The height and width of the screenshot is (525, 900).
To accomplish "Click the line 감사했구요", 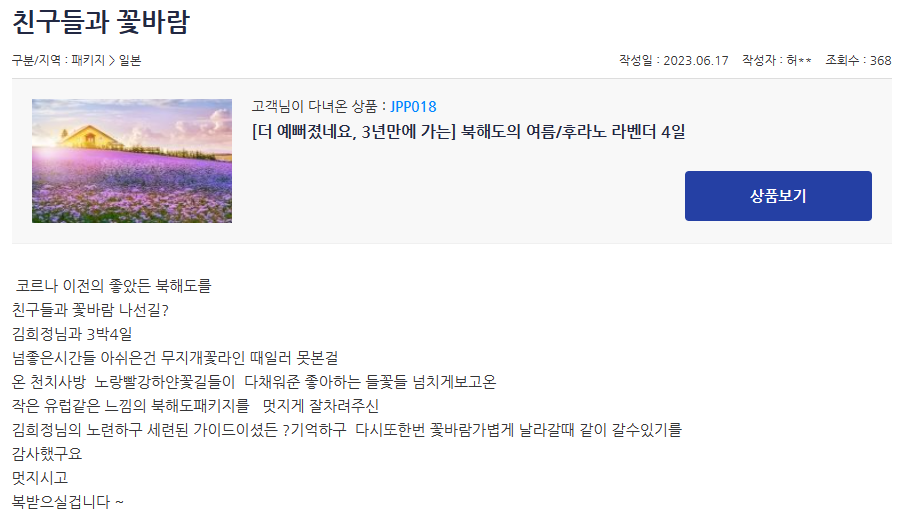I will [47, 454].
